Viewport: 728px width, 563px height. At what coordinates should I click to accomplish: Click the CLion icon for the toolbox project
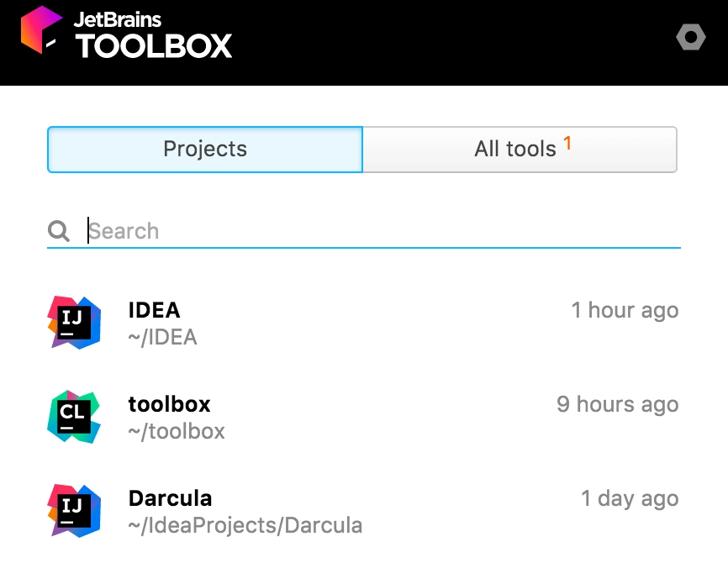(74, 417)
